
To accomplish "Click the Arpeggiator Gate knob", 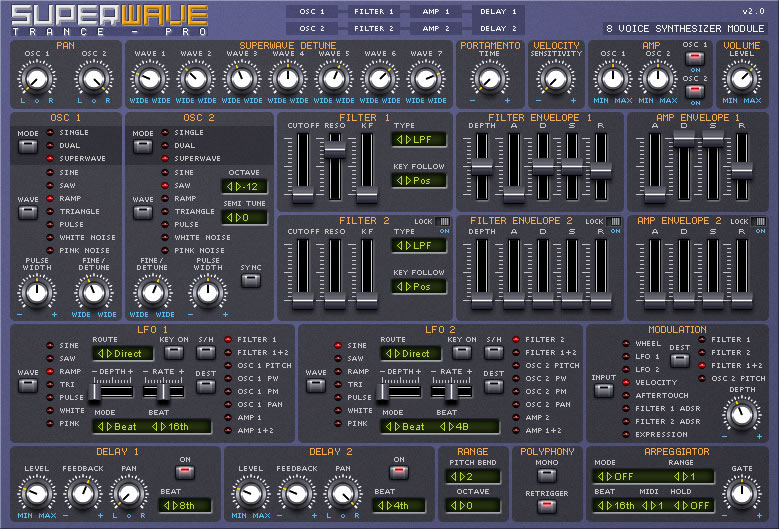I will tap(742, 493).
